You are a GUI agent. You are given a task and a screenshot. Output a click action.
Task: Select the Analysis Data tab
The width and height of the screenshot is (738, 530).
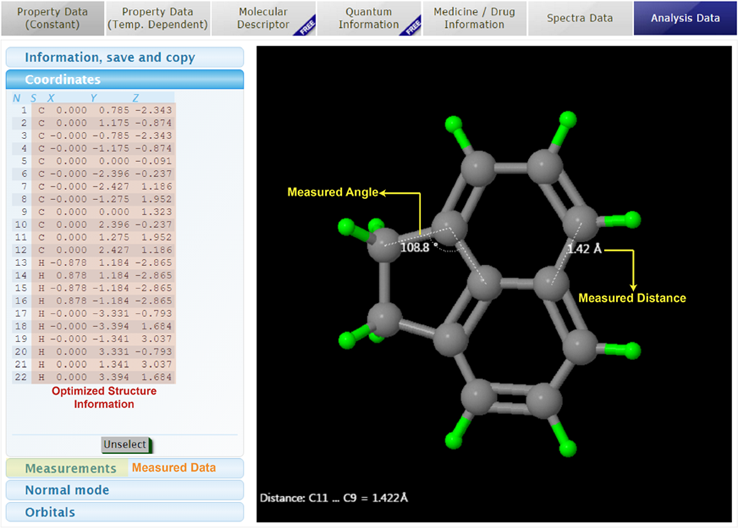pos(685,18)
